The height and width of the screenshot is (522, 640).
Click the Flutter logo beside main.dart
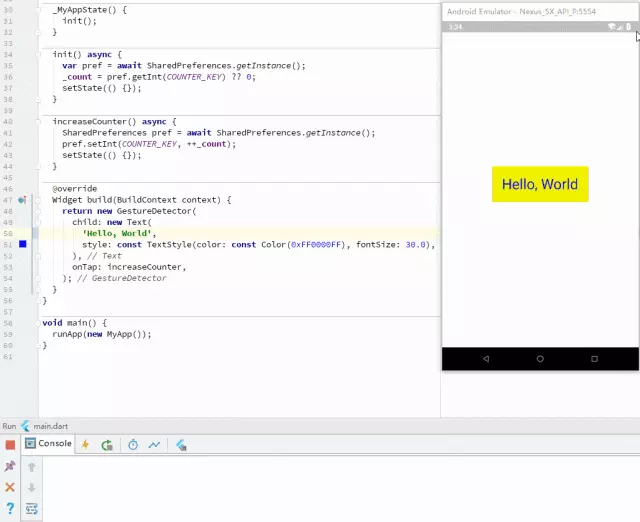pos(25,426)
